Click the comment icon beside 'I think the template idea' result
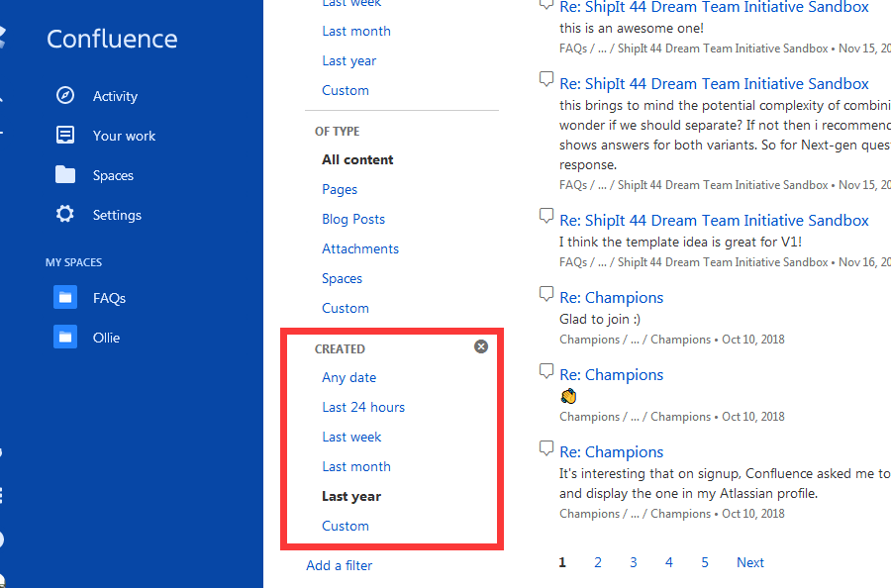Image resolution: width=891 pixels, height=588 pixels. [546, 216]
